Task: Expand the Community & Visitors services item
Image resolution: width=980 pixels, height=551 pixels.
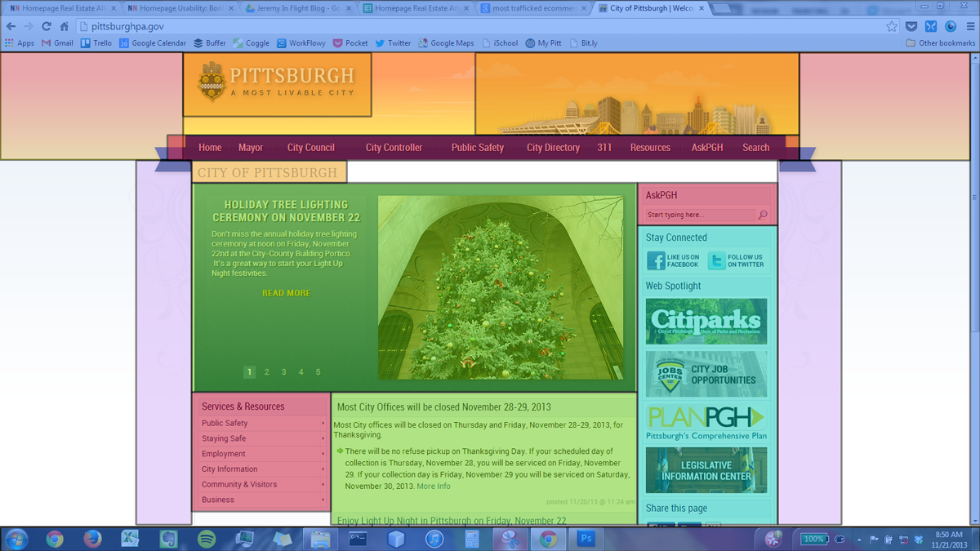Action: coord(262,484)
